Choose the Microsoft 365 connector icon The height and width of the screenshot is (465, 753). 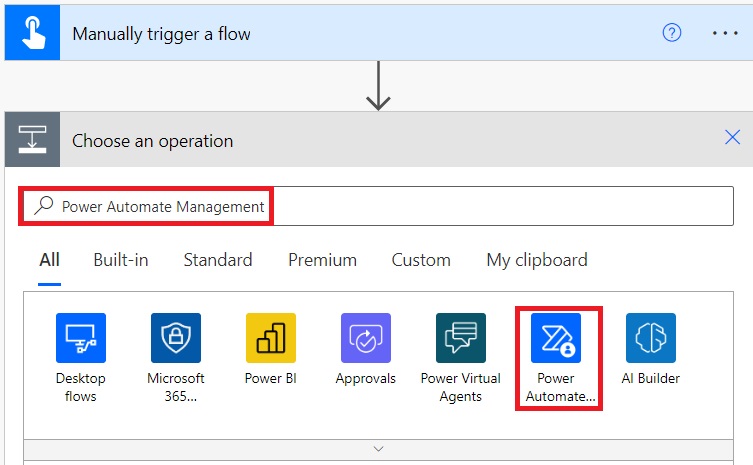176,338
